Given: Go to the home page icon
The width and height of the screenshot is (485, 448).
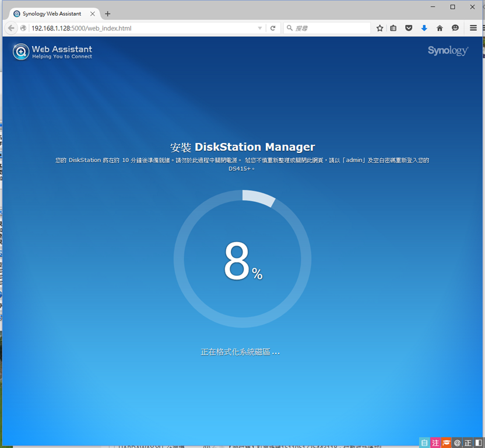Looking at the screenshot, I should coord(440,28).
